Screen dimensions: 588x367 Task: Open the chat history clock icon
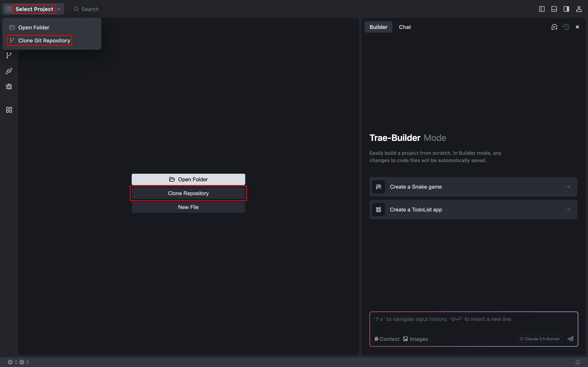[x=566, y=27]
